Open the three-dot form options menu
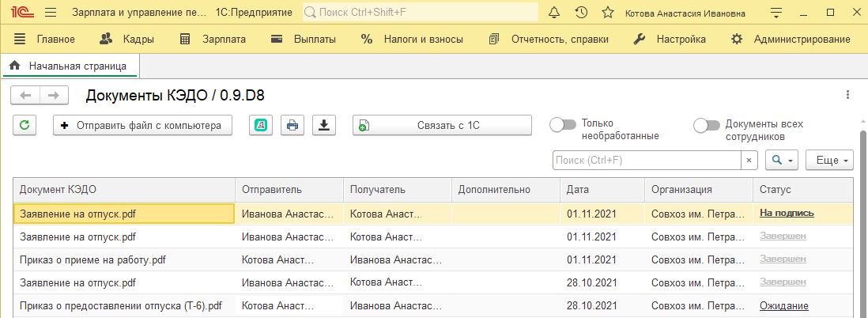 coord(847,95)
